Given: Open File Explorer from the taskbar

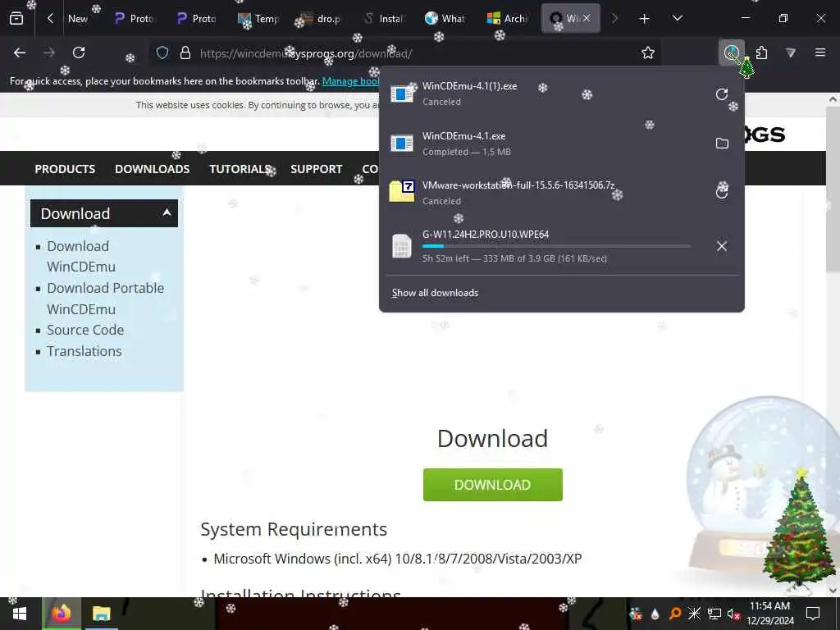Looking at the screenshot, I should click(101, 614).
